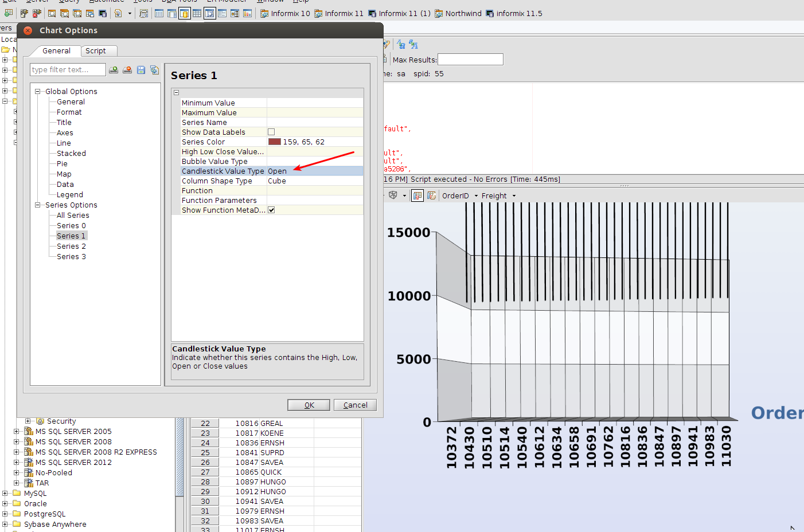
Task: Uncheck the Show Function MetaData checkbox
Action: point(271,210)
